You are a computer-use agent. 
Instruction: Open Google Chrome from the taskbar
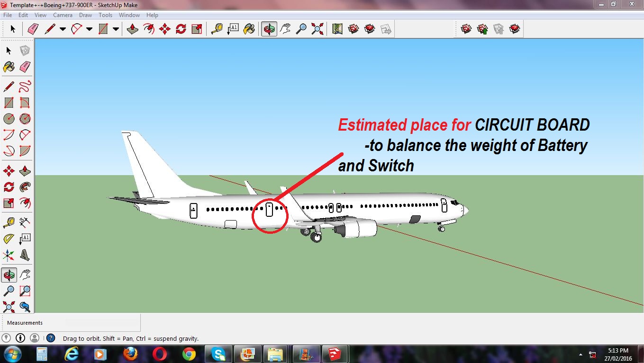click(x=189, y=354)
